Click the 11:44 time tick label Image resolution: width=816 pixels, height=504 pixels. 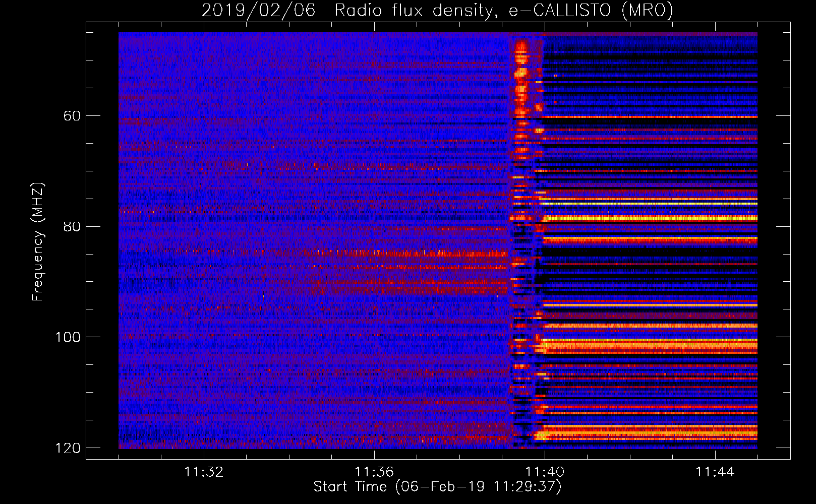pyautogui.click(x=715, y=472)
